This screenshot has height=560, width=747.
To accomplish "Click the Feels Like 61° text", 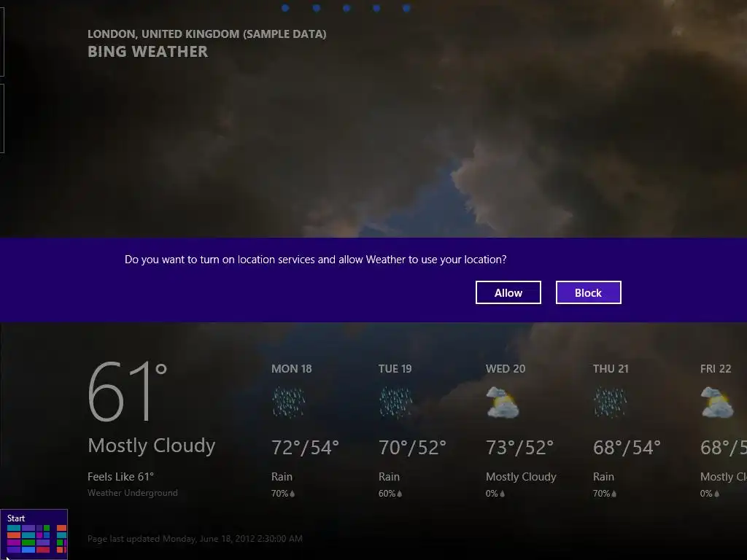I will (120, 477).
